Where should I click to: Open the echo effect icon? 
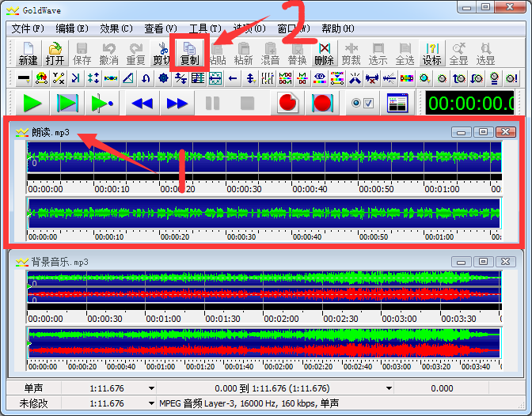click(x=76, y=78)
